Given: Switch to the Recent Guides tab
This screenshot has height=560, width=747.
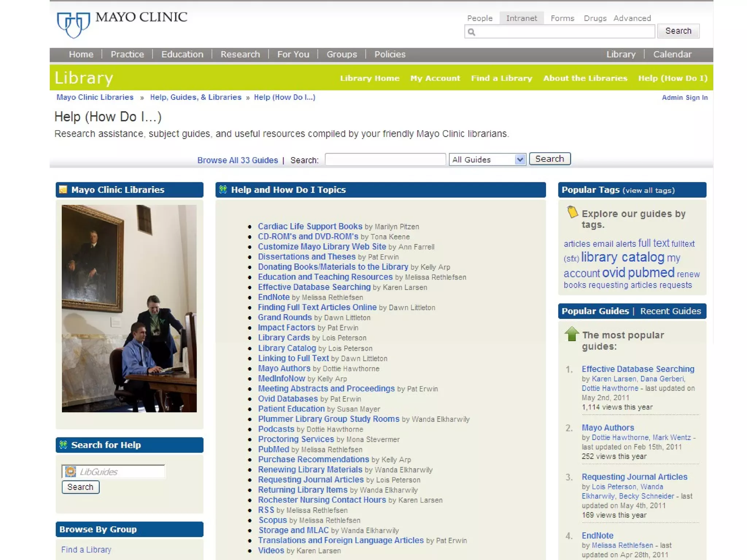Looking at the screenshot, I should tap(670, 311).
